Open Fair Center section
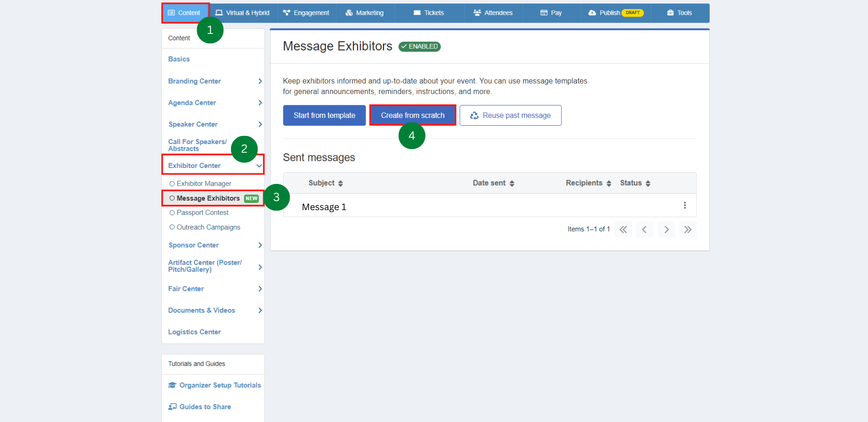The image size is (868, 422). (x=186, y=289)
